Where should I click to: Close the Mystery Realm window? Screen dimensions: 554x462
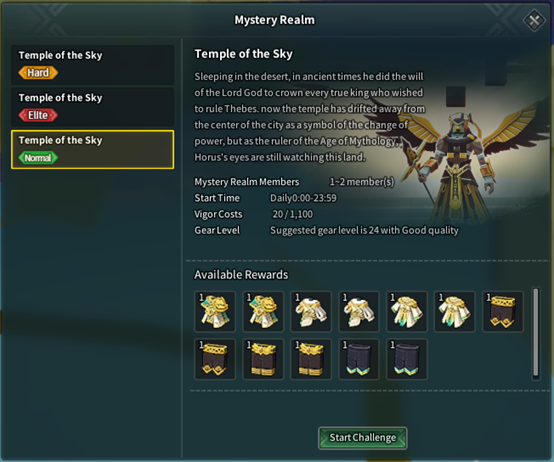[x=534, y=20]
